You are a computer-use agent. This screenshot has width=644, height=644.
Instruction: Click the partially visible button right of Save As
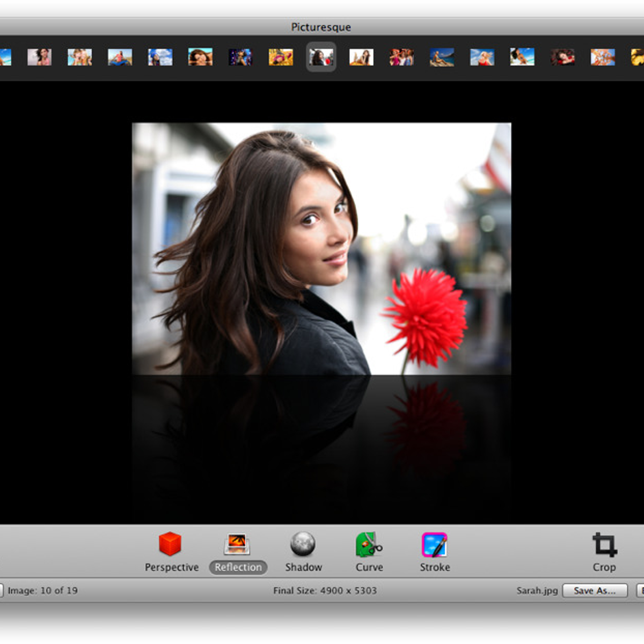coord(640,590)
